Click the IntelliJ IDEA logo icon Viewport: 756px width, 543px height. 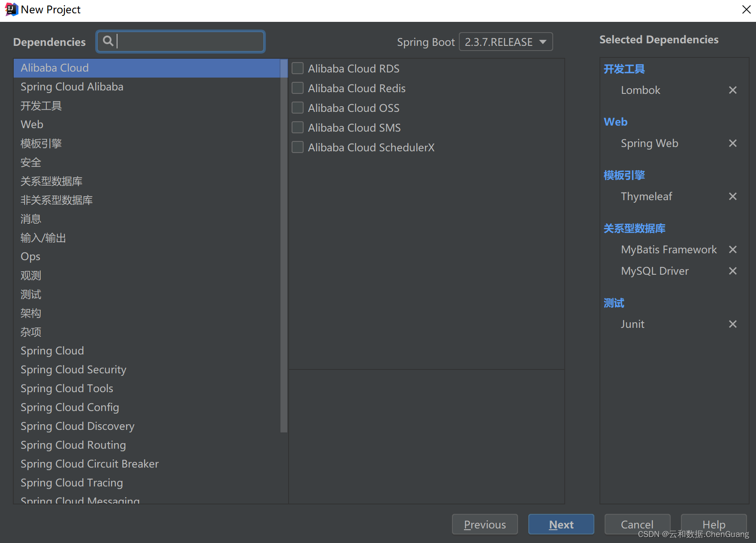click(x=11, y=9)
